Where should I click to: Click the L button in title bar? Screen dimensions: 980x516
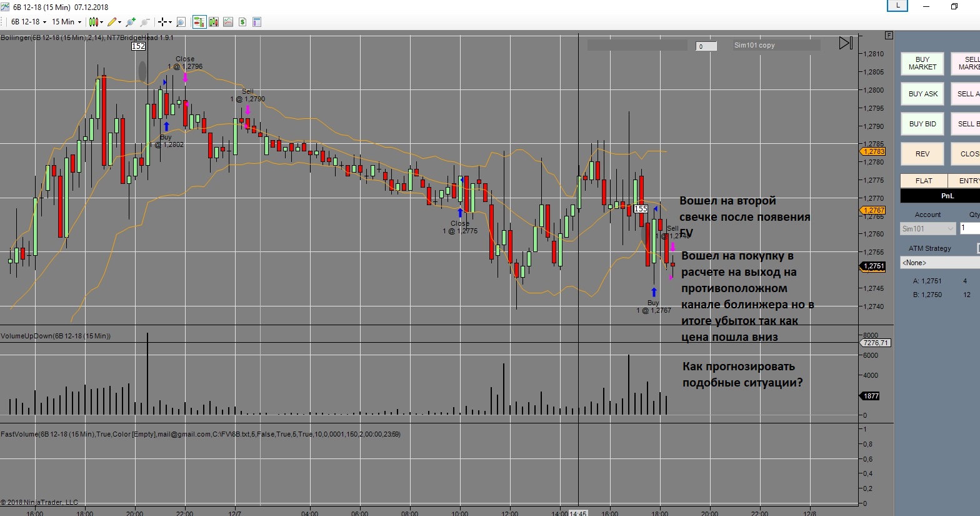[897, 6]
